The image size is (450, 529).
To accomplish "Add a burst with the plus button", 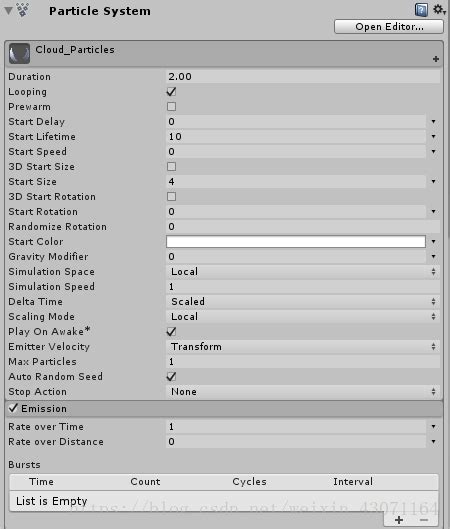I will coord(399,520).
